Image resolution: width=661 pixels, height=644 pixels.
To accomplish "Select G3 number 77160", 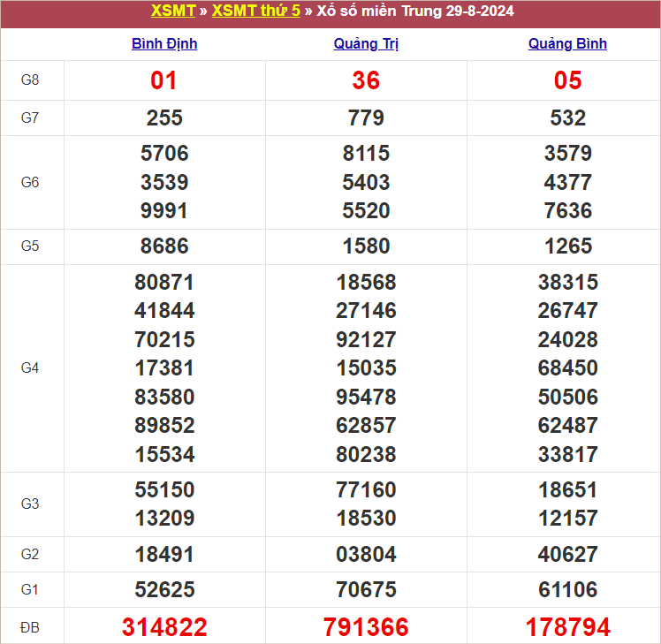I will pos(366,490).
